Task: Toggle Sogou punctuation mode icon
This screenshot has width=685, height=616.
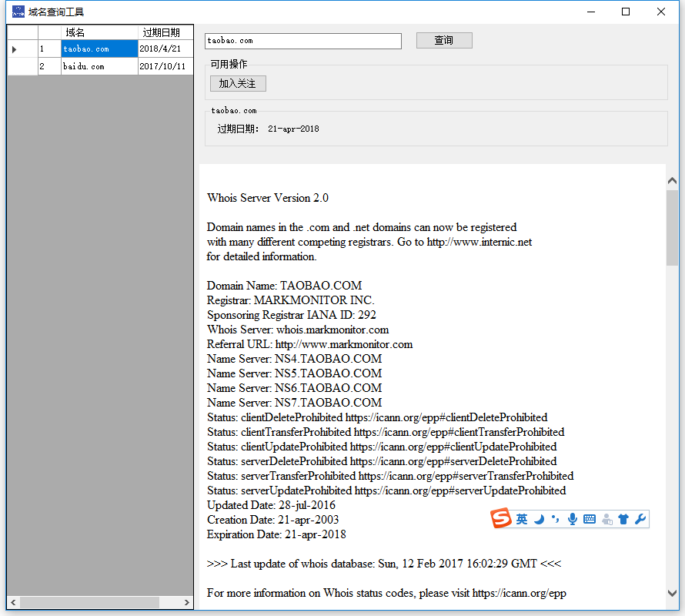Action: [x=555, y=519]
